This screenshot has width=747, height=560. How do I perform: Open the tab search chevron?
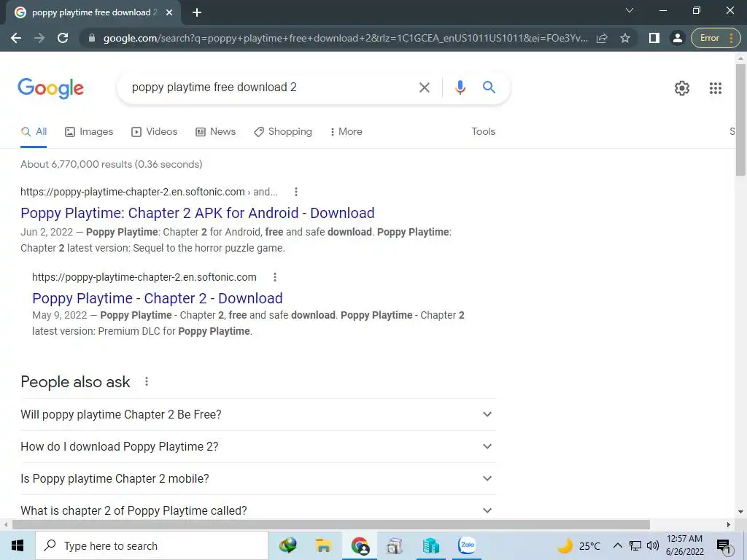630,10
